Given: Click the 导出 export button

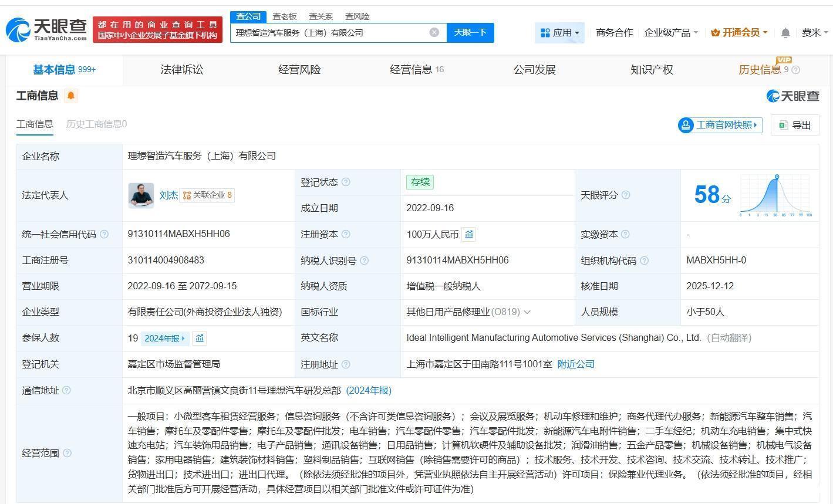Looking at the screenshot, I should point(795,125).
